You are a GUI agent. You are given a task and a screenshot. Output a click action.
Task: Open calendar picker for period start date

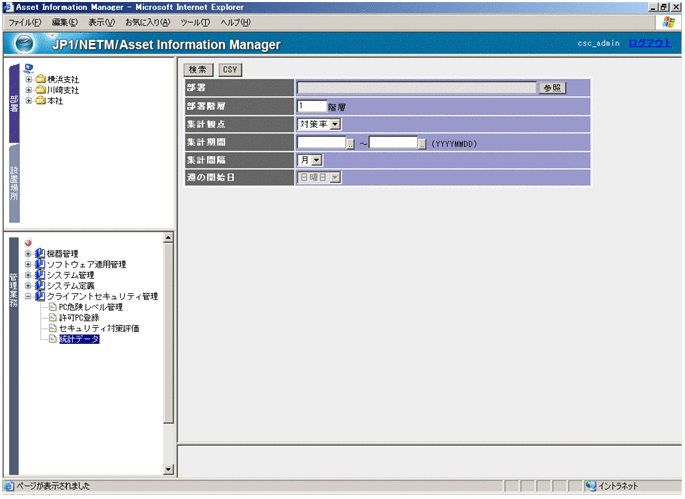350,142
